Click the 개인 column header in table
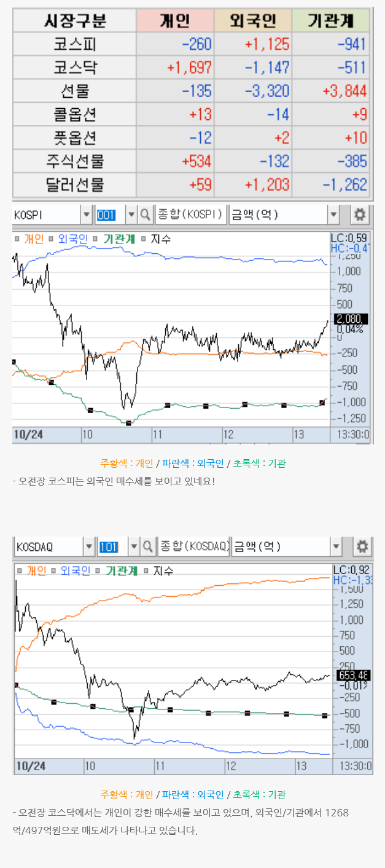 (174, 21)
